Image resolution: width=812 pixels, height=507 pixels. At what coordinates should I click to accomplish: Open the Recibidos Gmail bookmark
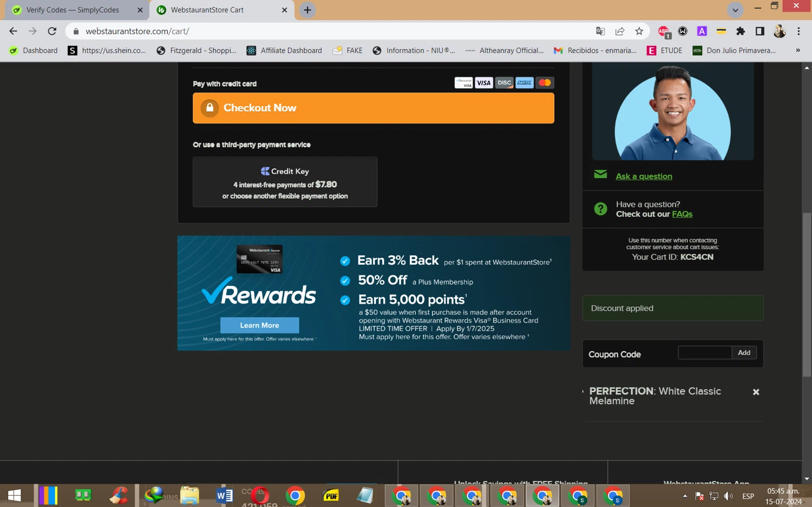click(x=595, y=50)
